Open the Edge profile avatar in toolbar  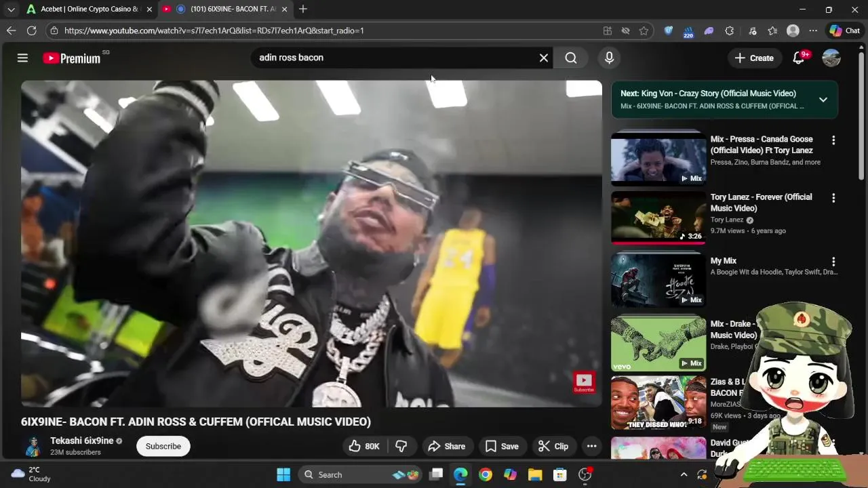click(x=793, y=30)
